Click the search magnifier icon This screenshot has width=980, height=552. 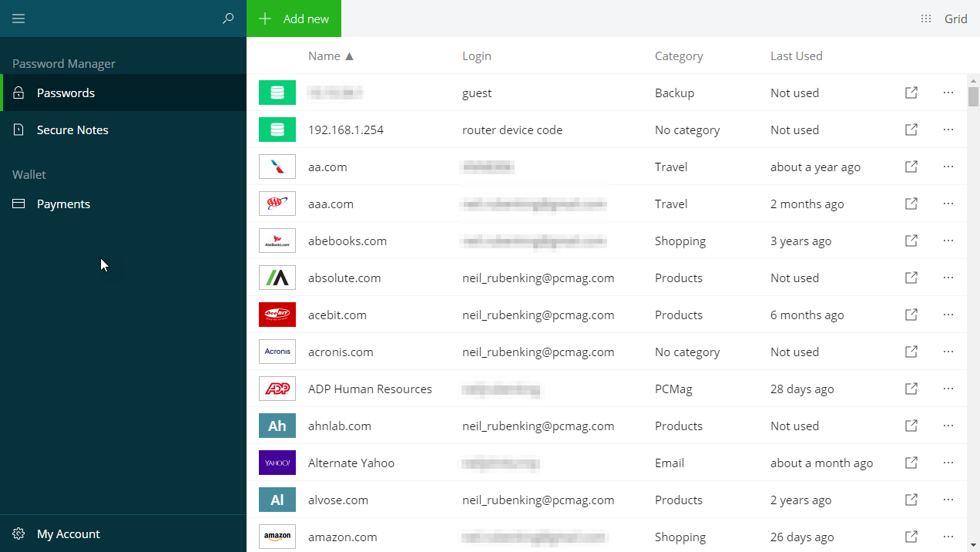point(228,19)
